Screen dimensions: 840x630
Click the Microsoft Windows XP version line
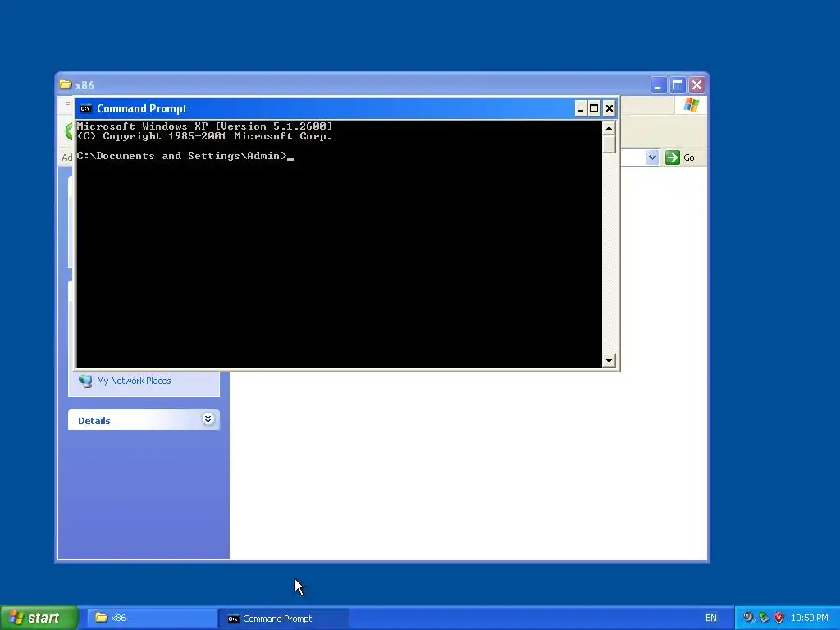point(204,126)
